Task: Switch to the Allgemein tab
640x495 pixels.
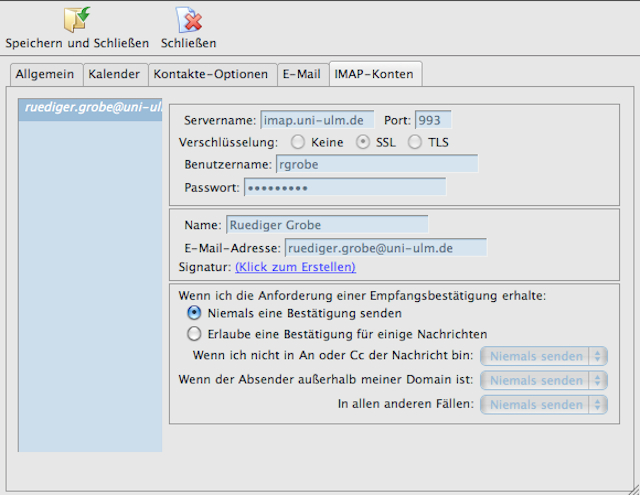Action: pos(46,74)
